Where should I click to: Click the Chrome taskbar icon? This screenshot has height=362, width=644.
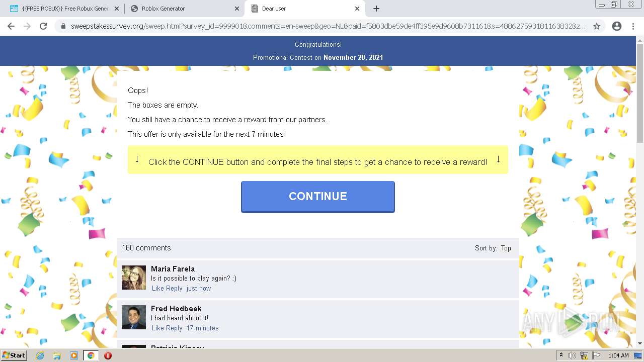click(91, 355)
